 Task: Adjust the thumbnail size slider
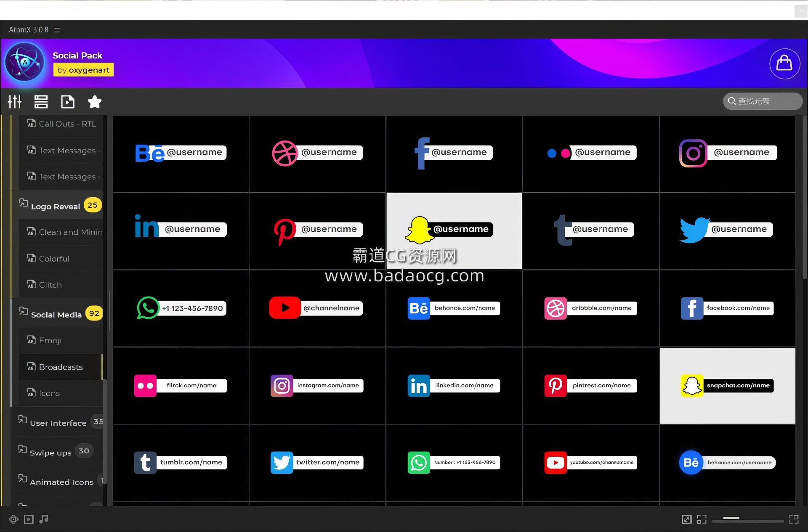(747, 519)
